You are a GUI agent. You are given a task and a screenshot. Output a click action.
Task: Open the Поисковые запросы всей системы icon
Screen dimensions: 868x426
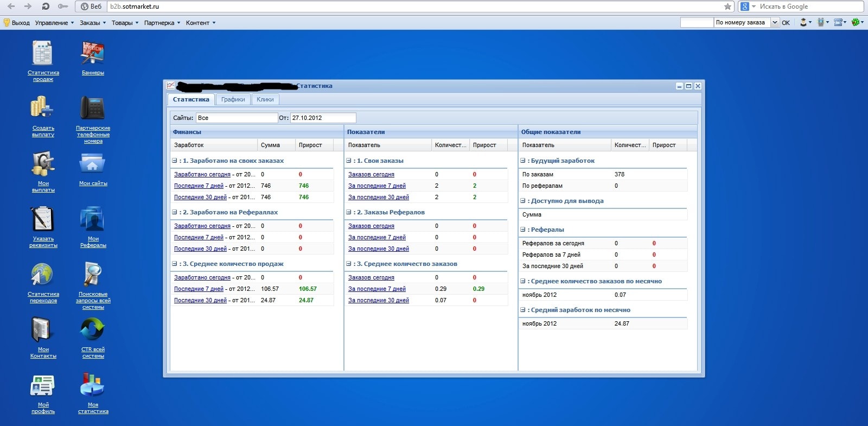pos(93,275)
